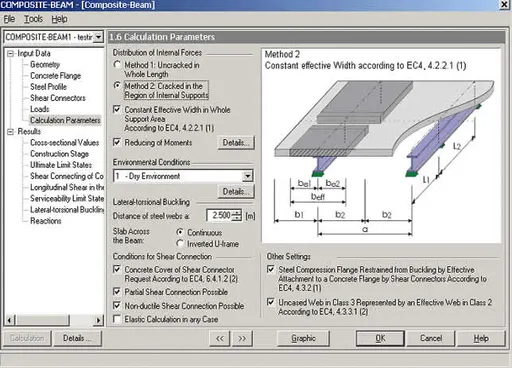The image size is (512, 368).
Task: Open Cross-sectional Values results
Action: pos(64,143)
